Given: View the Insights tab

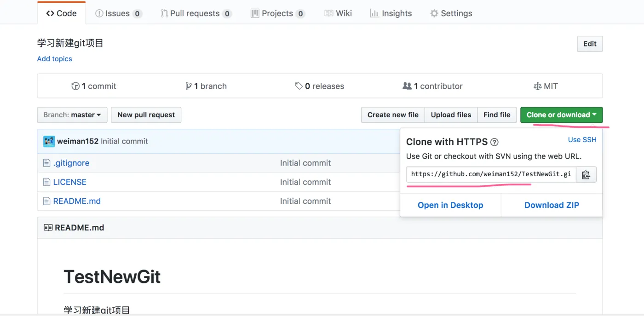Looking at the screenshot, I should (391, 13).
